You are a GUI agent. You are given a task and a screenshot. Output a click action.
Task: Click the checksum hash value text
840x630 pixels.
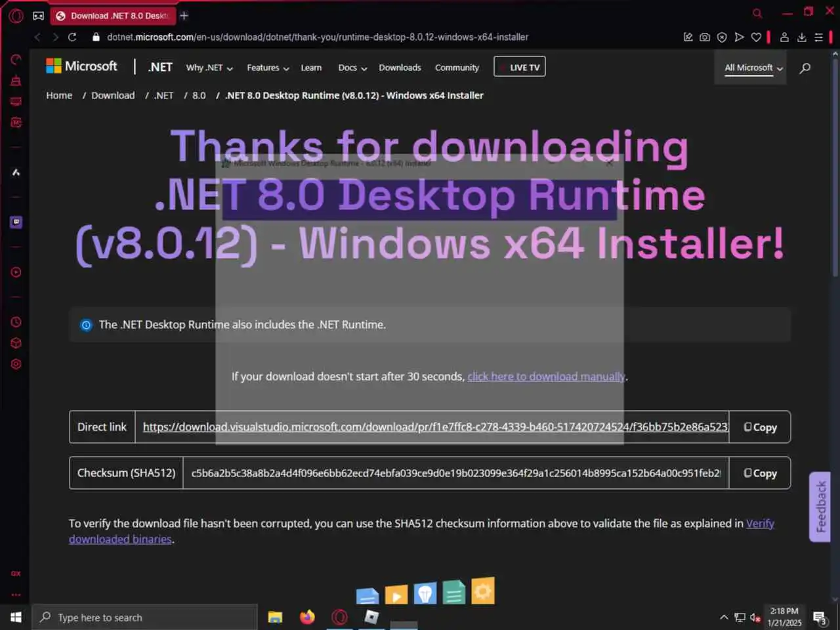[x=456, y=473]
